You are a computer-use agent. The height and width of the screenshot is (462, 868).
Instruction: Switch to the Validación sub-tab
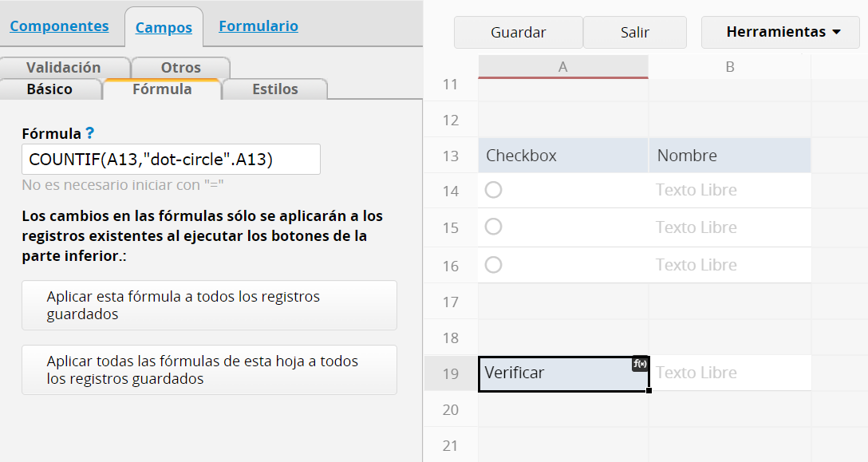[64, 68]
